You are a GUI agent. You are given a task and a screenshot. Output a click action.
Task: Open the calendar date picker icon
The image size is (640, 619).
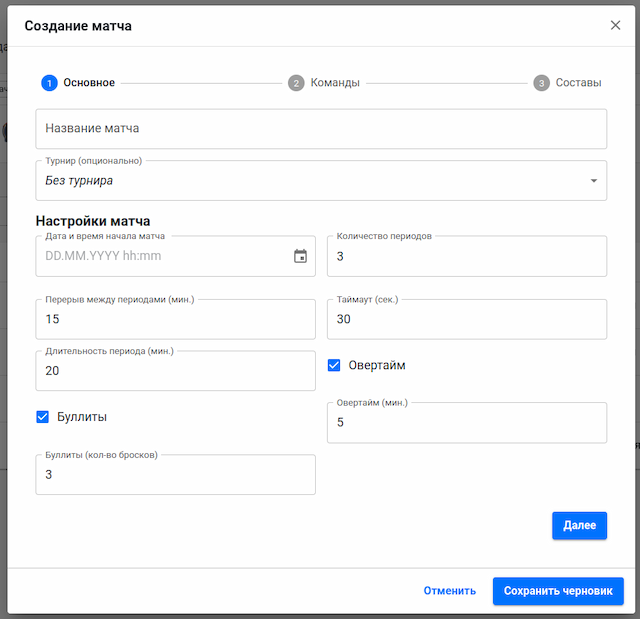[x=300, y=256]
